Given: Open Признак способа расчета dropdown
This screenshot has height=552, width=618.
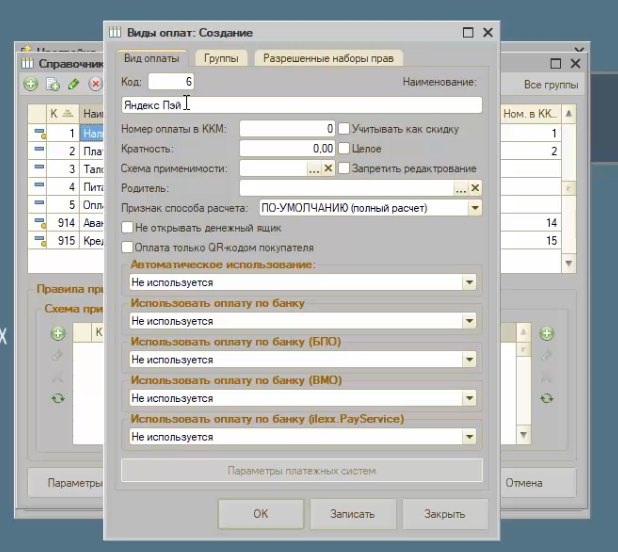Looking at the screenshot, I should click(x=475, y=208).
